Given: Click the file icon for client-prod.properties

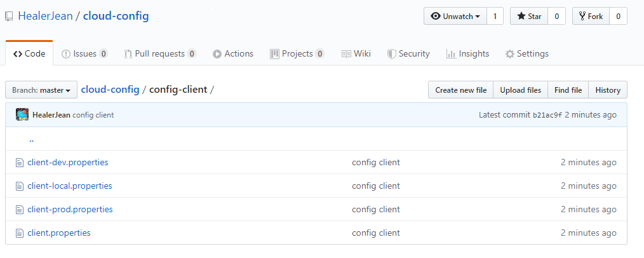Looking at the screenshot, I should (x=19, y=210).
